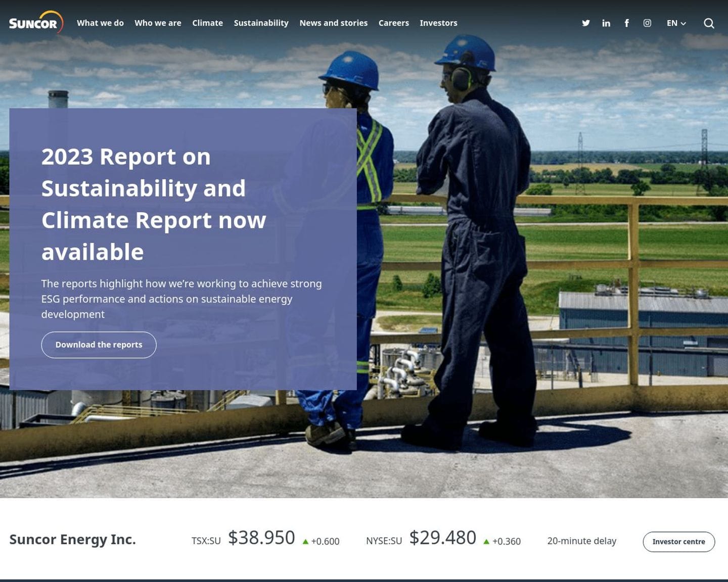728x582 pixels.
Task: Open Suncor's Twitter page
Action: [585, 23]
